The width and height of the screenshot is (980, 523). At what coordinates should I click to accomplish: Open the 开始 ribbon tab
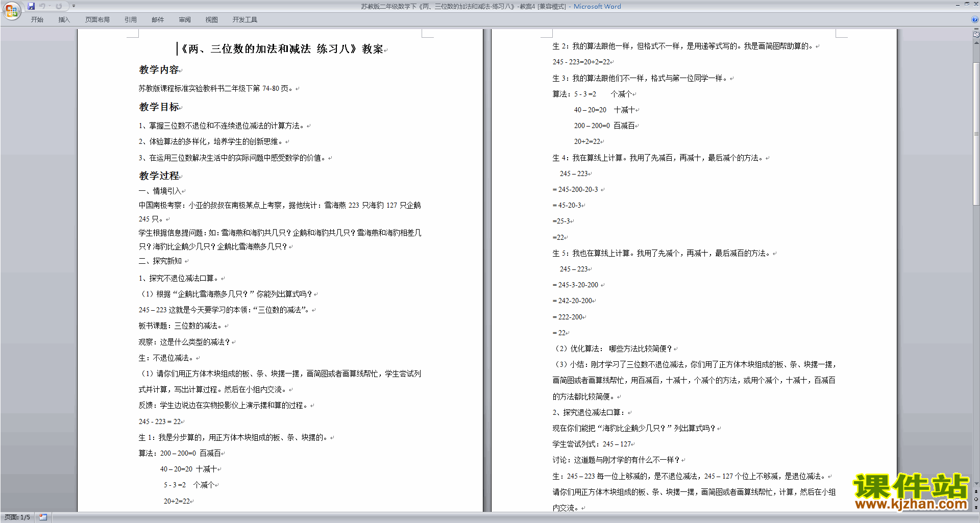click(x=37, y=19)
